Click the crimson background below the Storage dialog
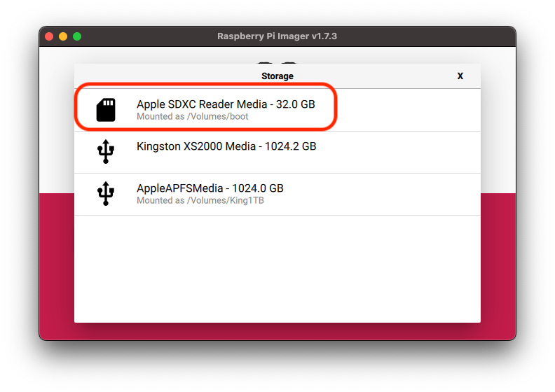This screenshot has height=392, width=555. click(277, 331)
